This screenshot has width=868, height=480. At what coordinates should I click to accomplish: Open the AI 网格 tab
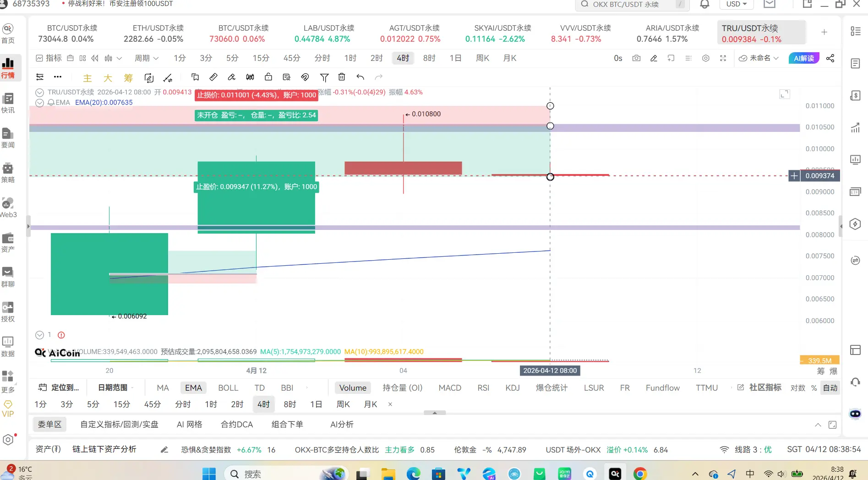tap(190, 424)
